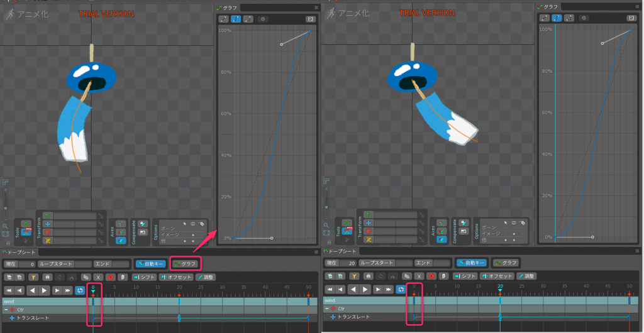Select left グラフ panel tab
644x333 pixels.
click(228, 8)
